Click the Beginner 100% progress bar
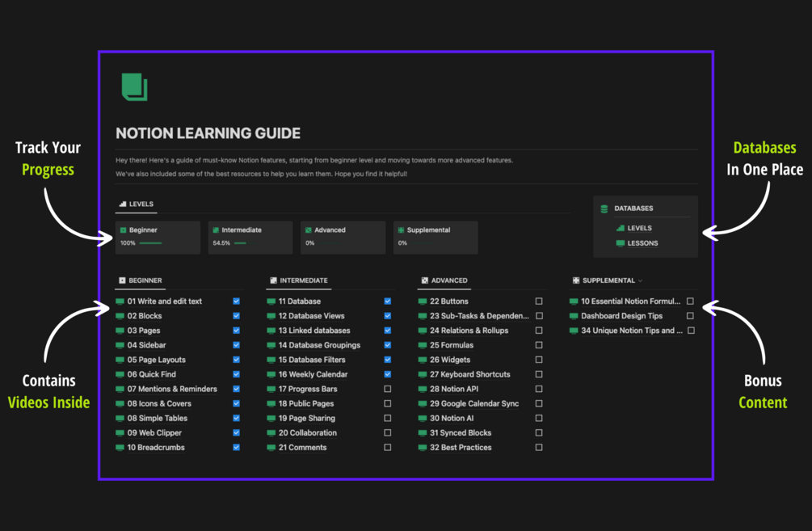Image resolution: width=812 pixels, height=531 pixels. [x=151, y=243]
